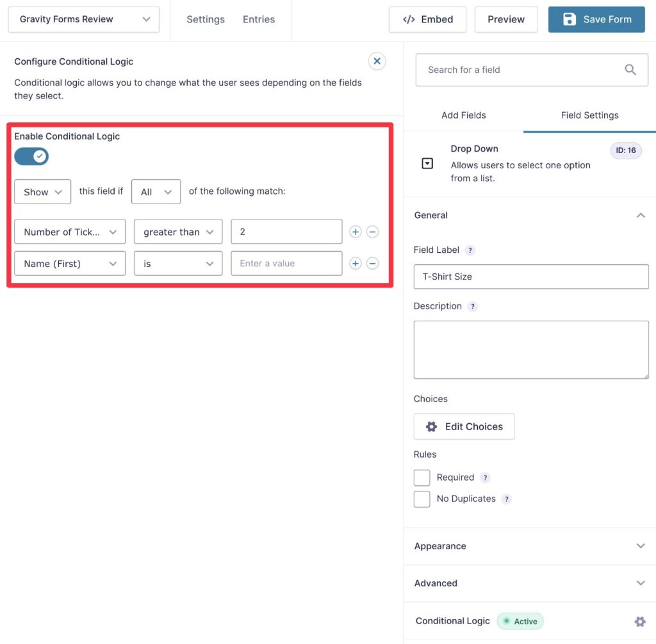
Task: Click the plus icon on Number of Tickets rule
Action: click(356, 232)
